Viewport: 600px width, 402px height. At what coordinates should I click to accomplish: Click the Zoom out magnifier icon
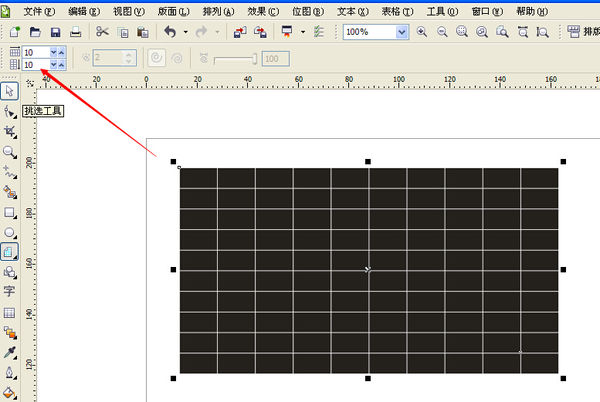[442, 32]
